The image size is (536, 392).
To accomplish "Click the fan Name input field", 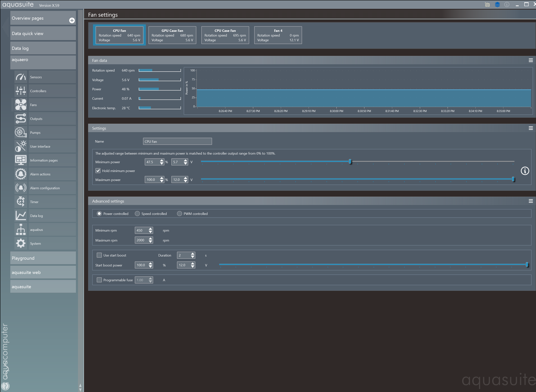I will coord(177,141).
